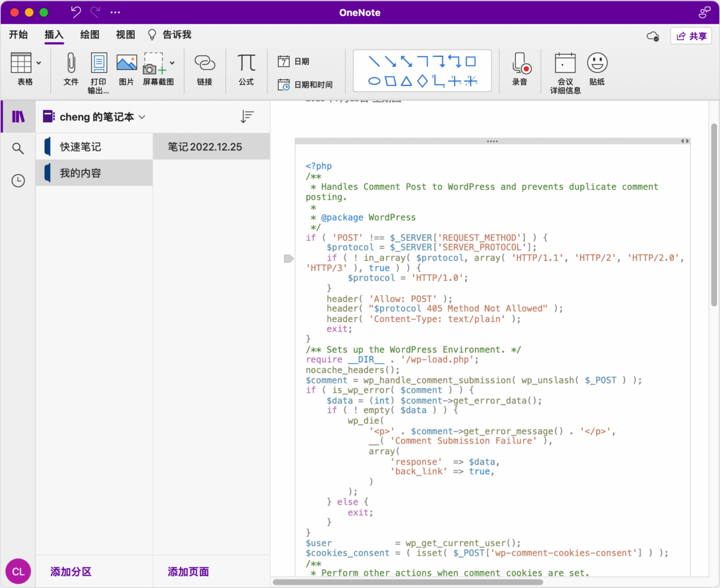Click 添加分区 to add section
Screen dimensions: 720x588
click(71, 572)
